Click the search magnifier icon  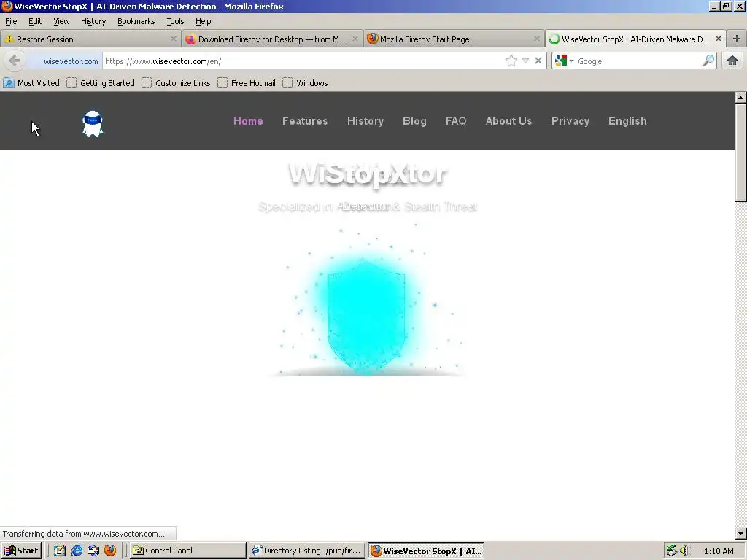[x=708, y=61]
